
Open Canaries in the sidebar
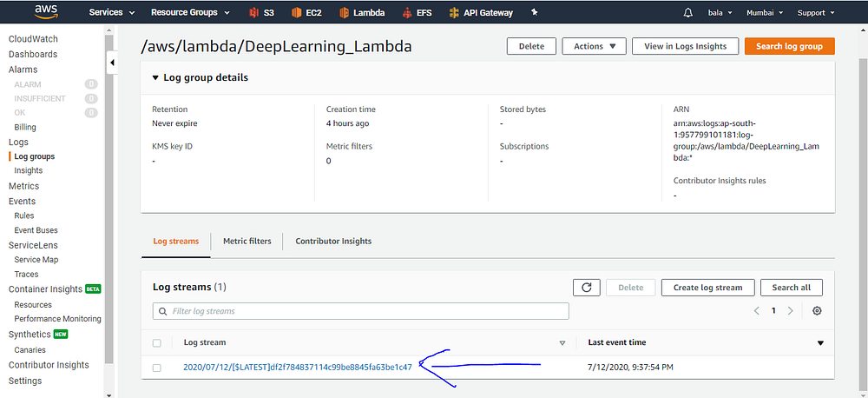point(30,350)
